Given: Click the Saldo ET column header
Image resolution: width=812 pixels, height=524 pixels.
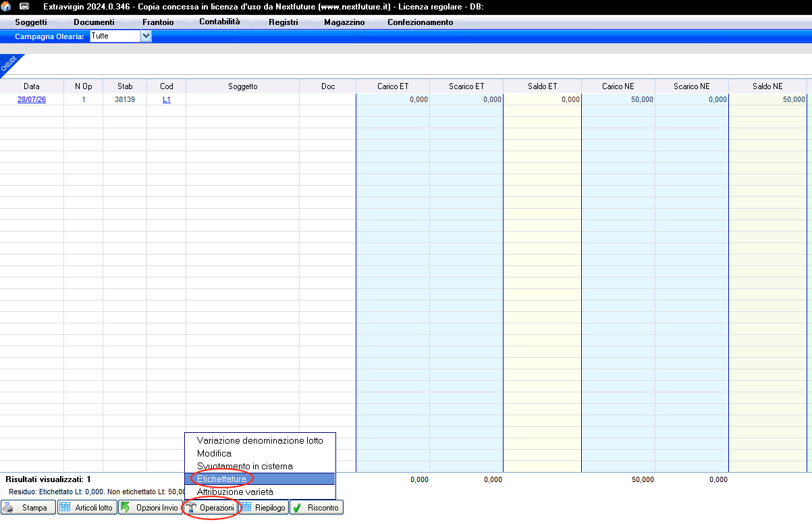Looking at the screenshot, I should (x=543, y=86).
